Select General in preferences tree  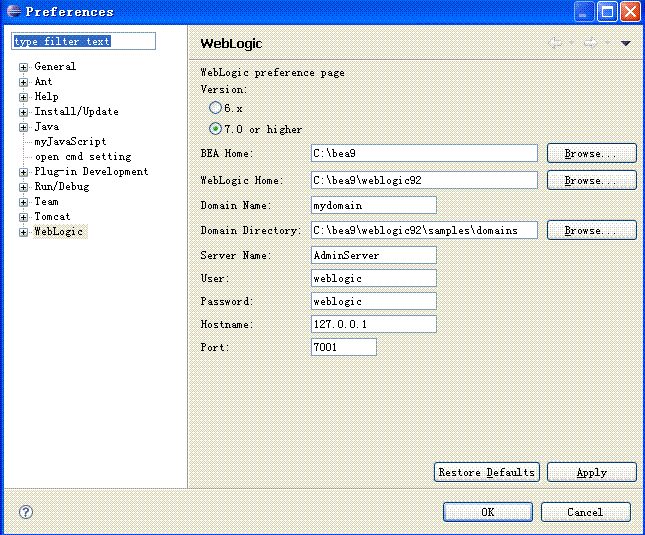[x=55, y=66]
